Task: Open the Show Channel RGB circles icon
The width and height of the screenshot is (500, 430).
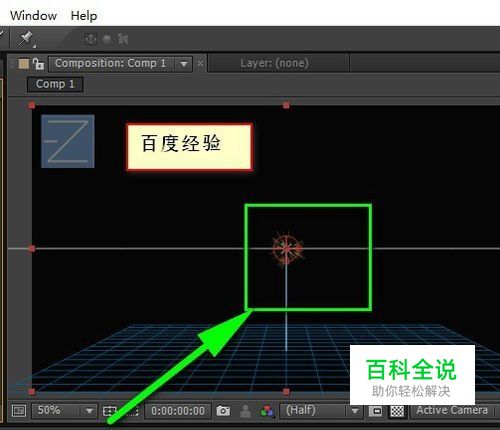Action: click(x=267, y=411)
